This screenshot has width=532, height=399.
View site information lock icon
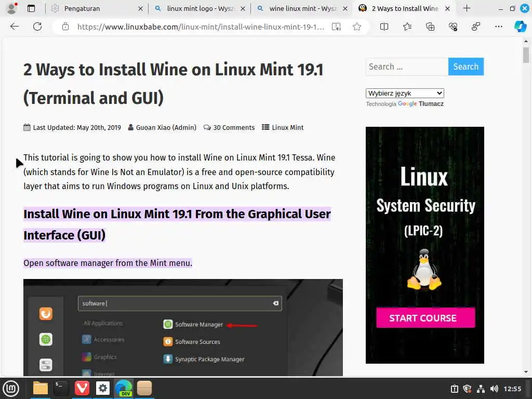click(x=65, y=27)
